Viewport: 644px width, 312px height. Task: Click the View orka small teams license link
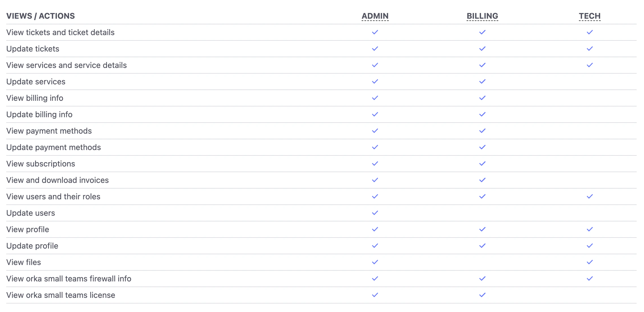pyautogui.click(x=61, y=295)
